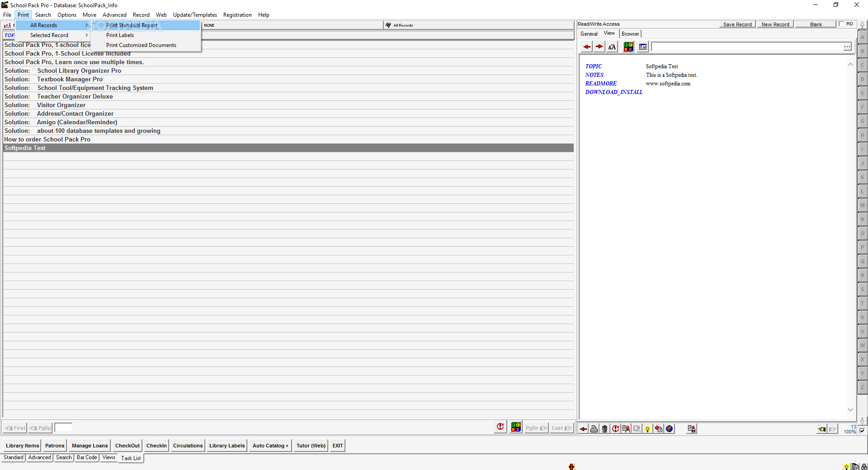This screenshot has height=470, width=868.
Task: Click the gray pointing hand next icon
Action: click(833, 429)
